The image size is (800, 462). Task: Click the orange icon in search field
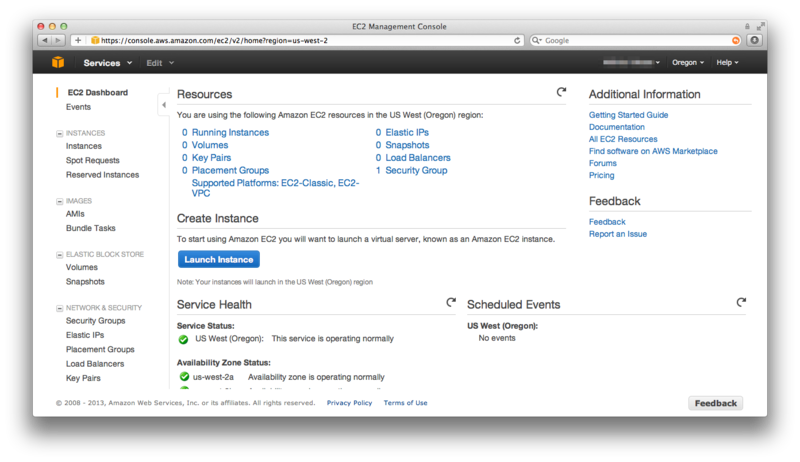tap(736, 40)
